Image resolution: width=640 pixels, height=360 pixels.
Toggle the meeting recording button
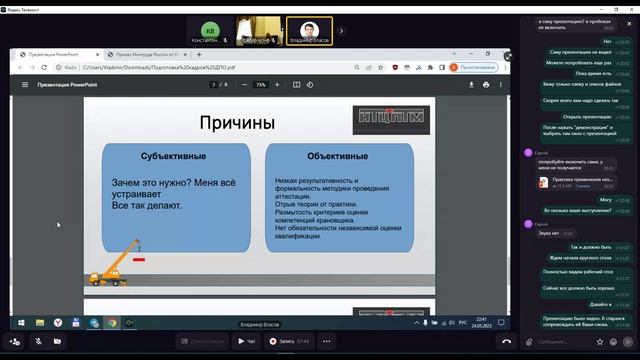point(289,341)
